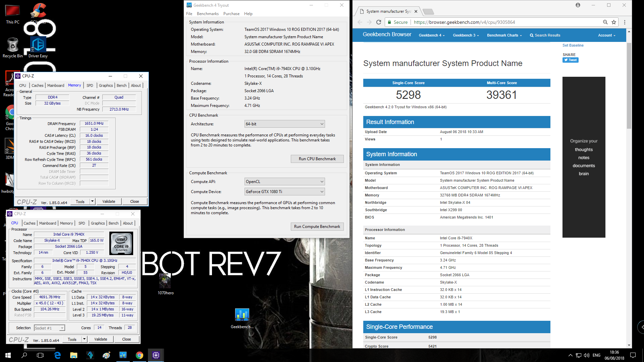The image size is (644, 362).
Task: Switch to Geekbench app in taskbar
Action: [123, 355]
